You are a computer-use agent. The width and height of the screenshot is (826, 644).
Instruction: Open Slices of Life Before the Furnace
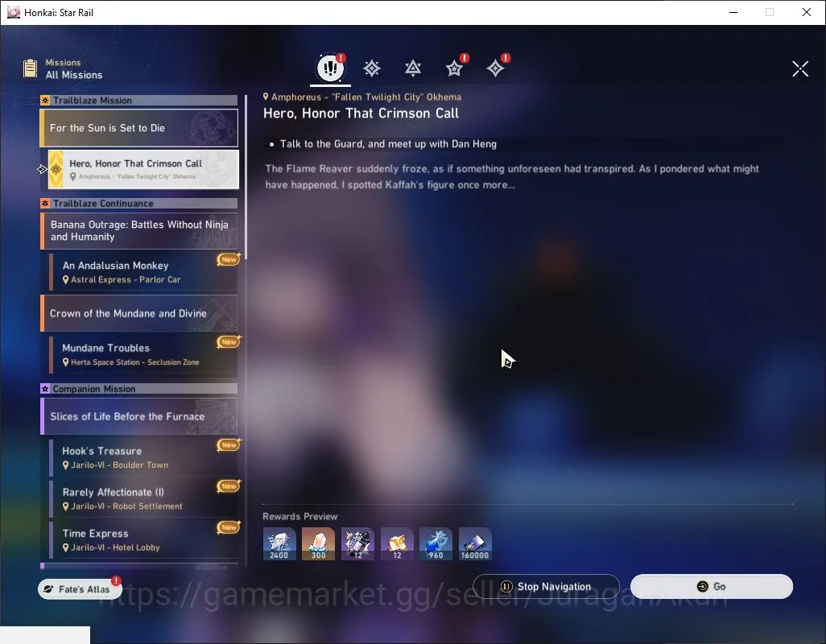point(139,416)
